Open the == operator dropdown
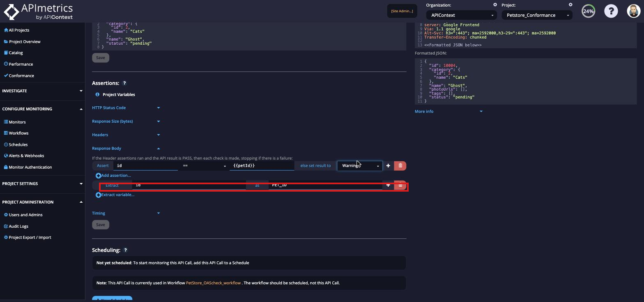This screenshot has height=302, width=644. [204, 166]
